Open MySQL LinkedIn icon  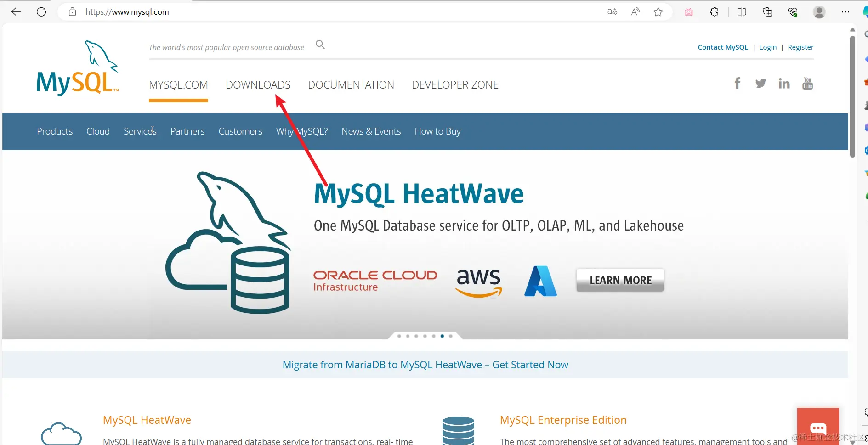click(x=784, y=83)
